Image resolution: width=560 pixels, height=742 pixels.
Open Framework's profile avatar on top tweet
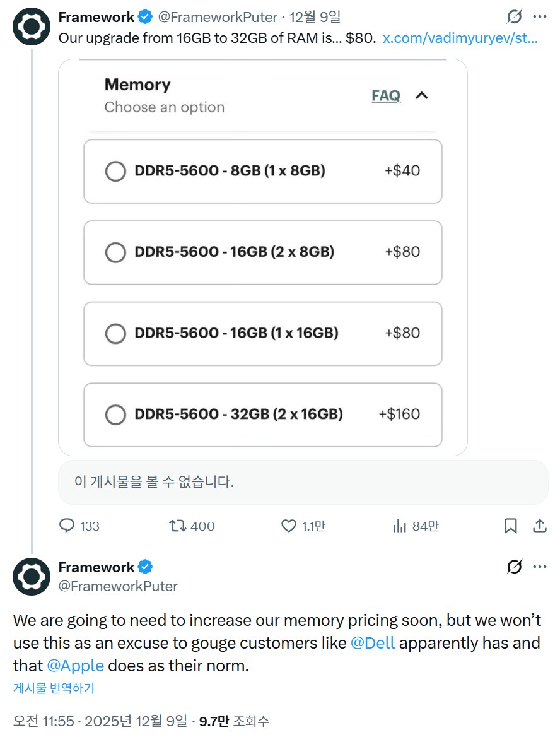pos(31,26)
